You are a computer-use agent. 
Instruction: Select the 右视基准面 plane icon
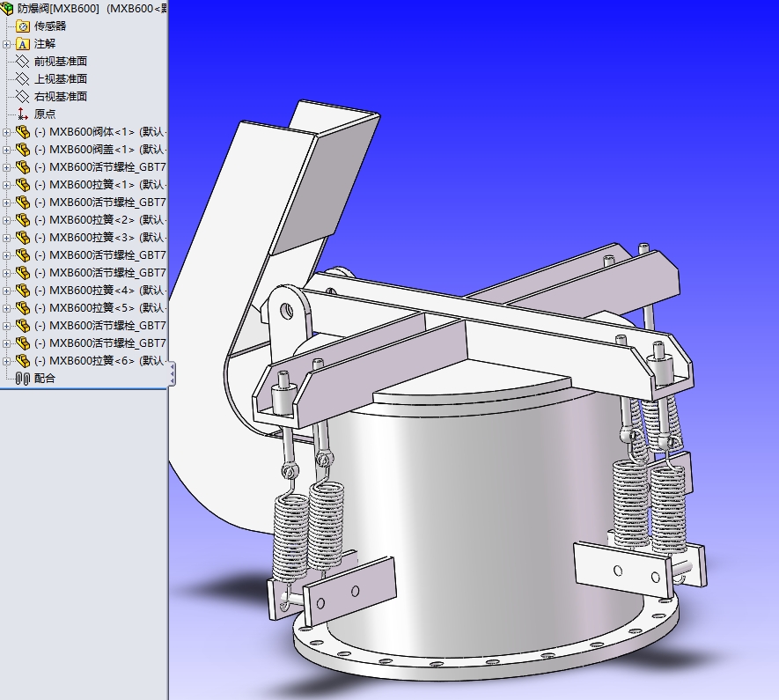(x=22, y=96)
